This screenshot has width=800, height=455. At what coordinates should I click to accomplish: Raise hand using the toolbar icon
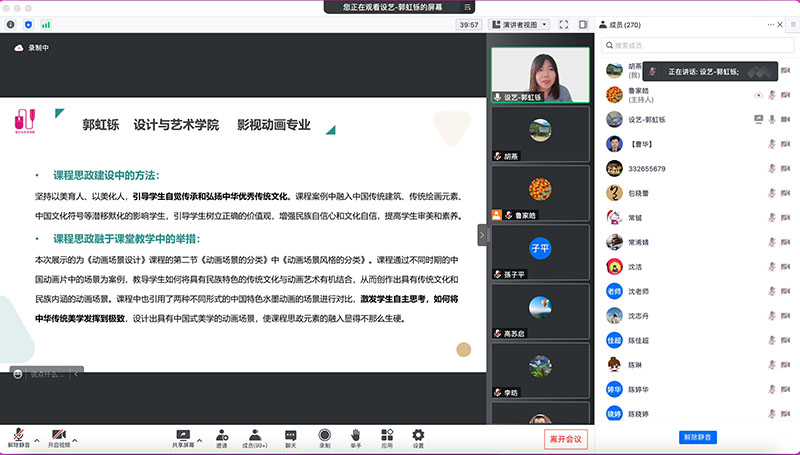(x=355, y=437)
